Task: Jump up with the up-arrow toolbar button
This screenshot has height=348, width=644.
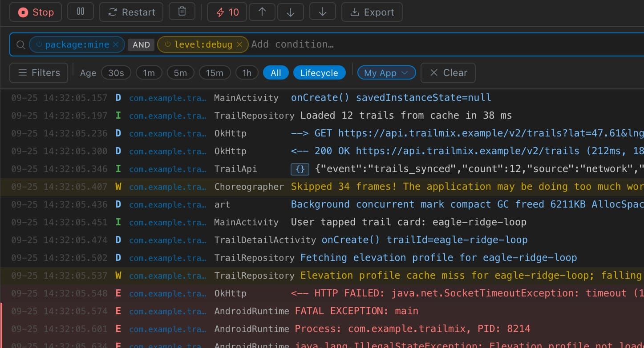Action: point(262,12)
